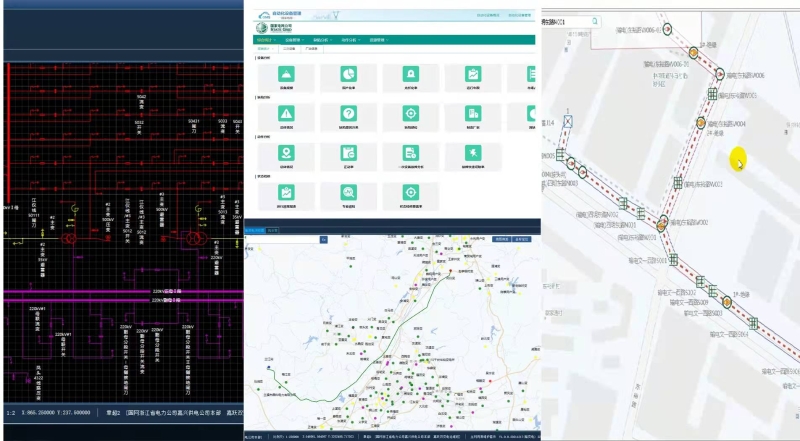
Task: Expand the second green navigation bar dropdown
Action: pyautogui.click(x=292, y=40)
